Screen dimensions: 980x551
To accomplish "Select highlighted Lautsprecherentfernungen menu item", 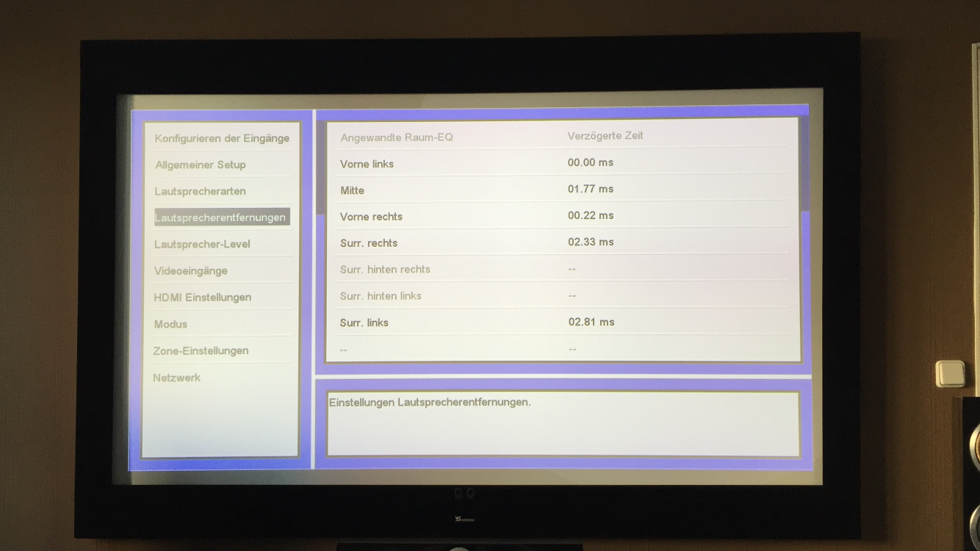I will (220, 217).
